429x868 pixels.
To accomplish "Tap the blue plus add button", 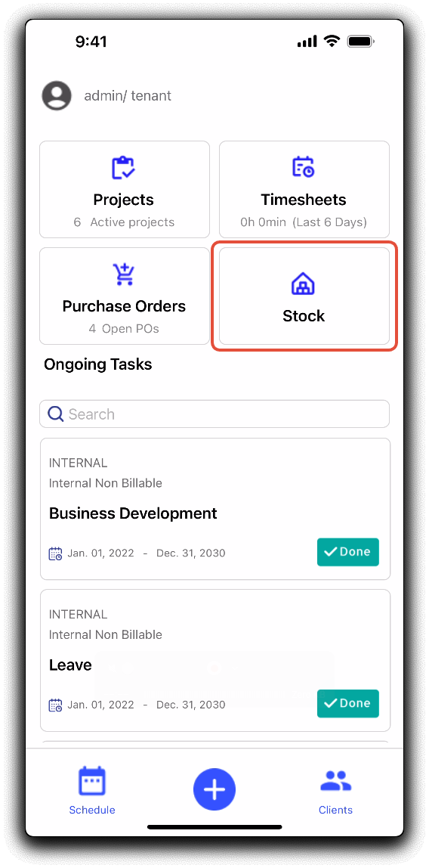I will [x=214, y=789].
